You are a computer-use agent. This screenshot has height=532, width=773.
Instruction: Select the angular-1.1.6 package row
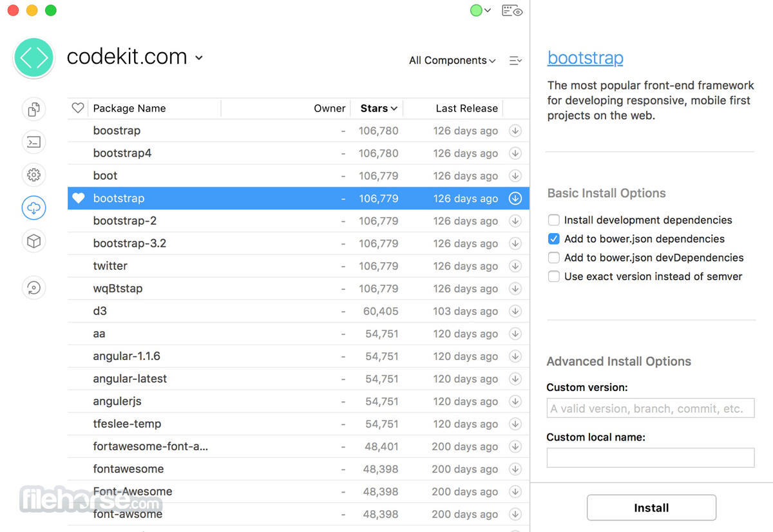pyautogui.click(x=298, y=356)
